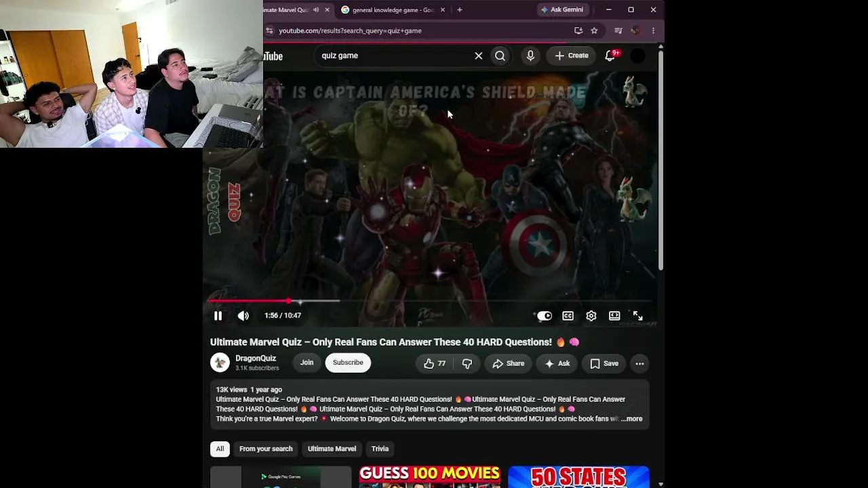The image size is (868, 488).
Task: Open the Chrome three-dot menu
Action: [653, 30]
